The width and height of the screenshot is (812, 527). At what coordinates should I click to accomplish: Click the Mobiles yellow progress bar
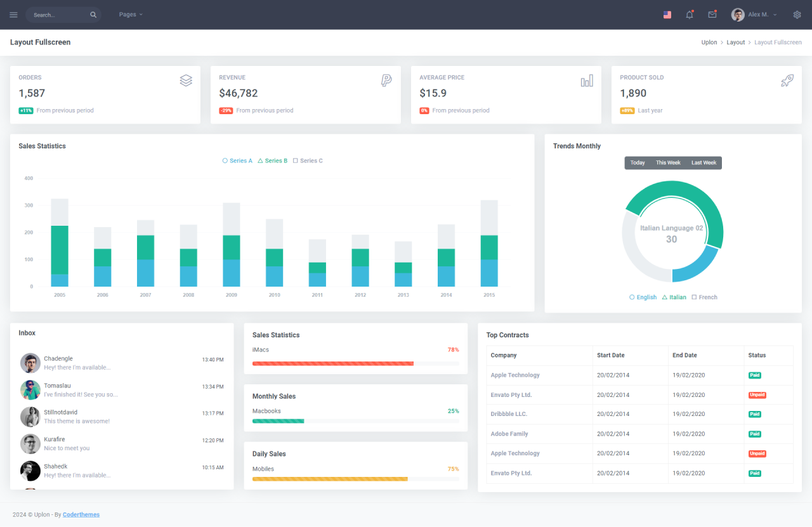(x=330, y=479)
